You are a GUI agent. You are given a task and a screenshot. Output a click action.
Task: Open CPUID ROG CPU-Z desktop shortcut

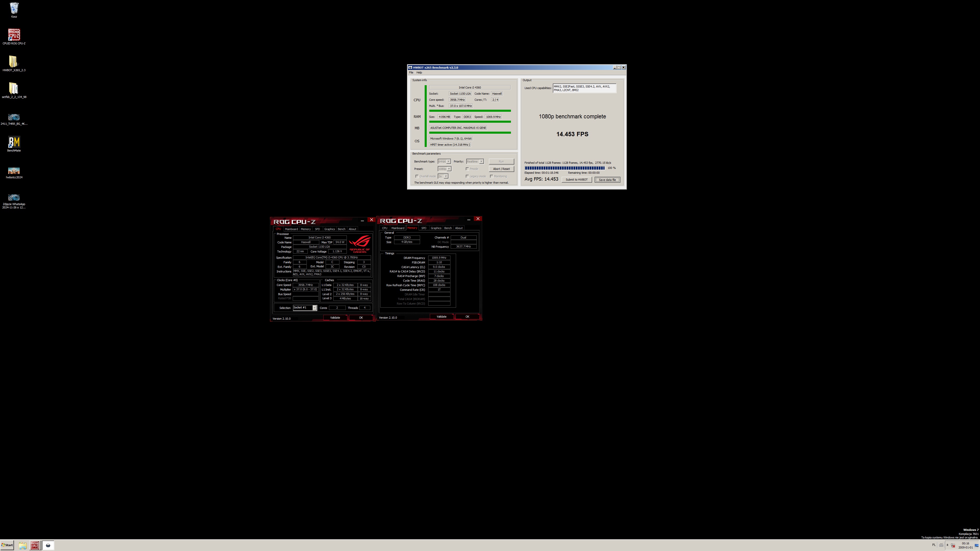[x=14, y=36]
